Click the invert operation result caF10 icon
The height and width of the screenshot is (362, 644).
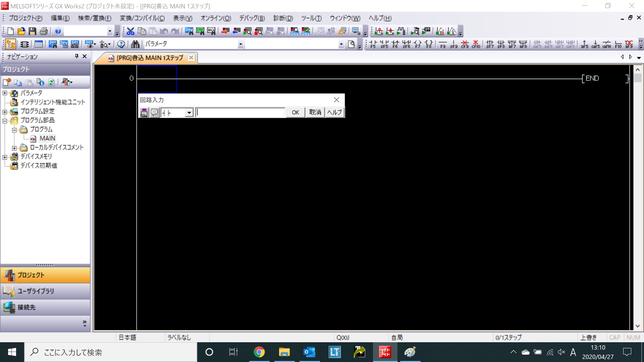point(607,44)
